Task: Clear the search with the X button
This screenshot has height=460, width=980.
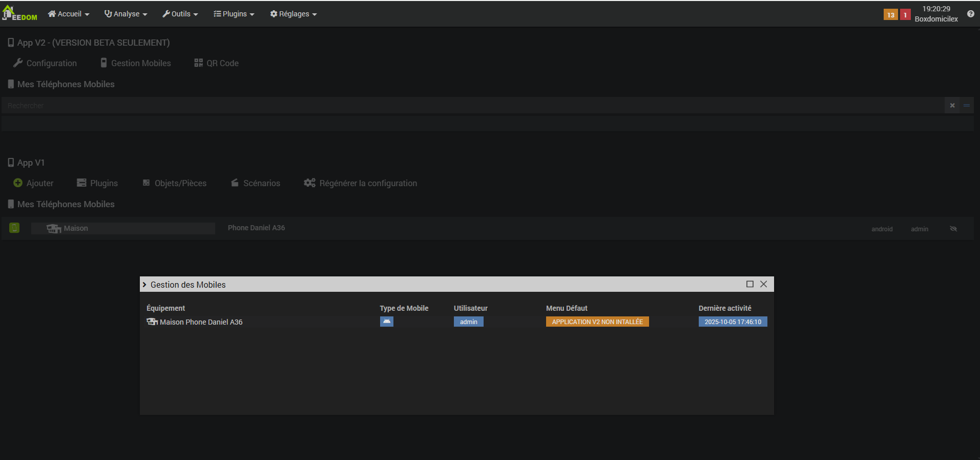Action: [952, 106]
